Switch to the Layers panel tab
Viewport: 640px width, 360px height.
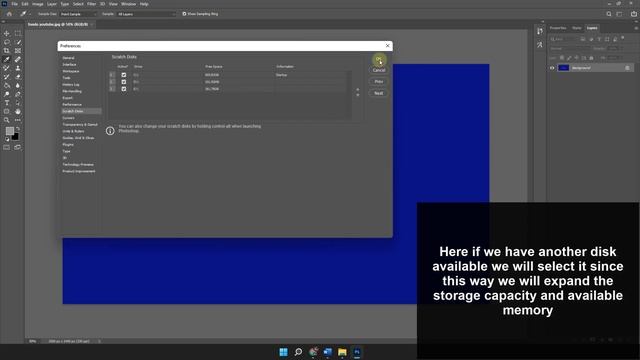pos(592,28)
